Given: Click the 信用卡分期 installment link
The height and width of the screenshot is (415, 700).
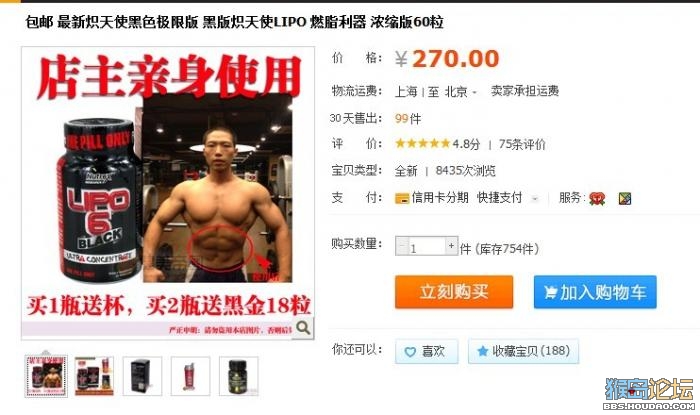Looking at the screenshot, I should coord(440,198).
